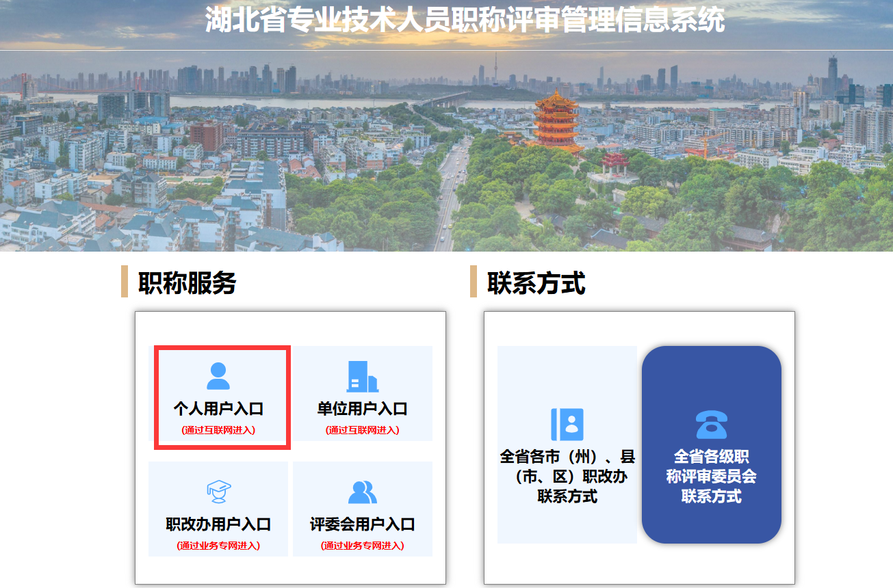
Task: Click the 联系方式 section heading
Action: coord(536,282)
